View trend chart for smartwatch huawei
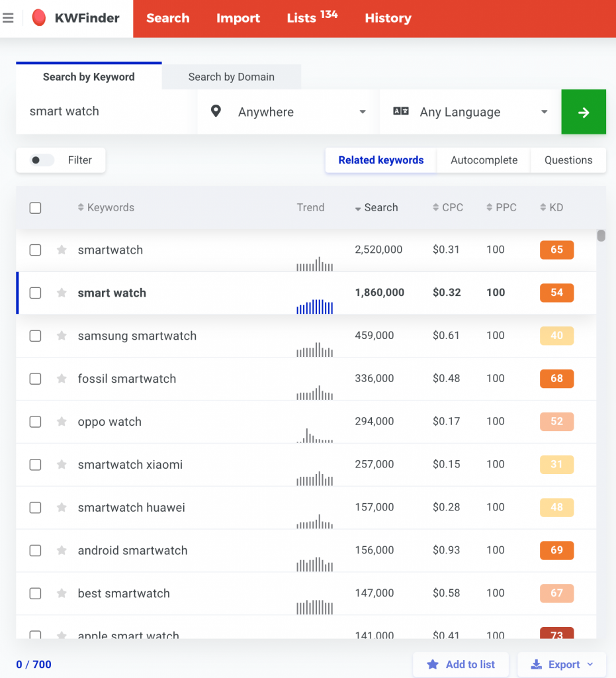Image resolution: width=616 pixels, height=678 pixels. coord(314,521)
